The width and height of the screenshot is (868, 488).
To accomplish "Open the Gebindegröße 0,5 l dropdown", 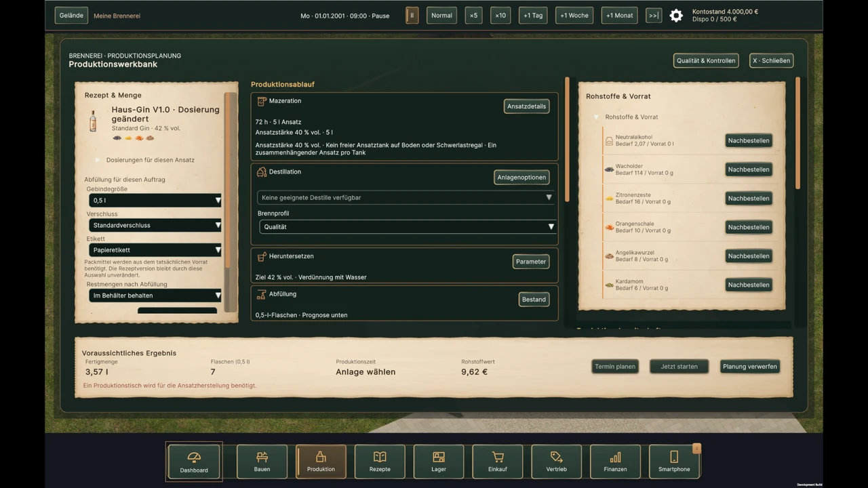I will 155,201.
